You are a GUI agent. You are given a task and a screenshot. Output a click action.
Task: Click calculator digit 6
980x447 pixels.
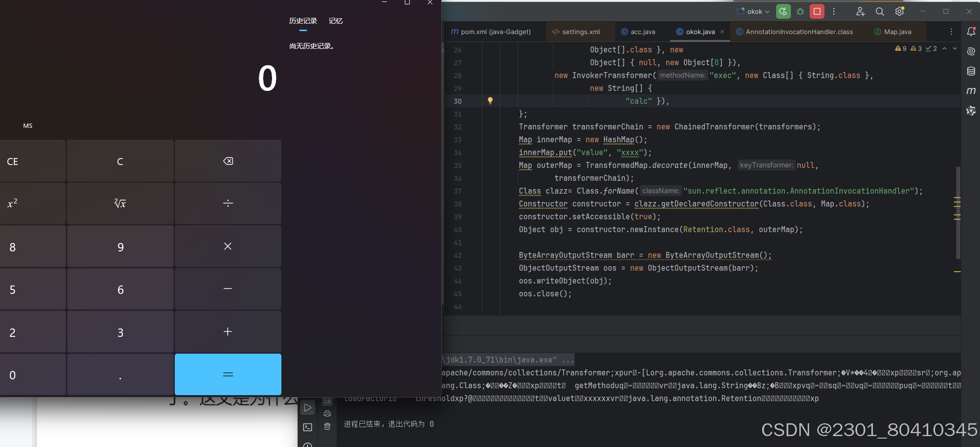coord(120,289)
